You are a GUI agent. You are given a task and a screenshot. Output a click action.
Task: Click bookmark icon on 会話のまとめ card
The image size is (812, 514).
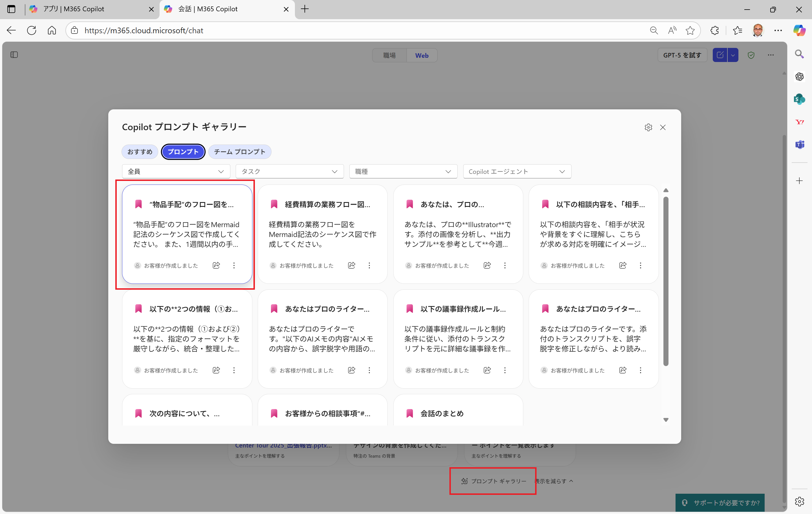coord(410,413)
